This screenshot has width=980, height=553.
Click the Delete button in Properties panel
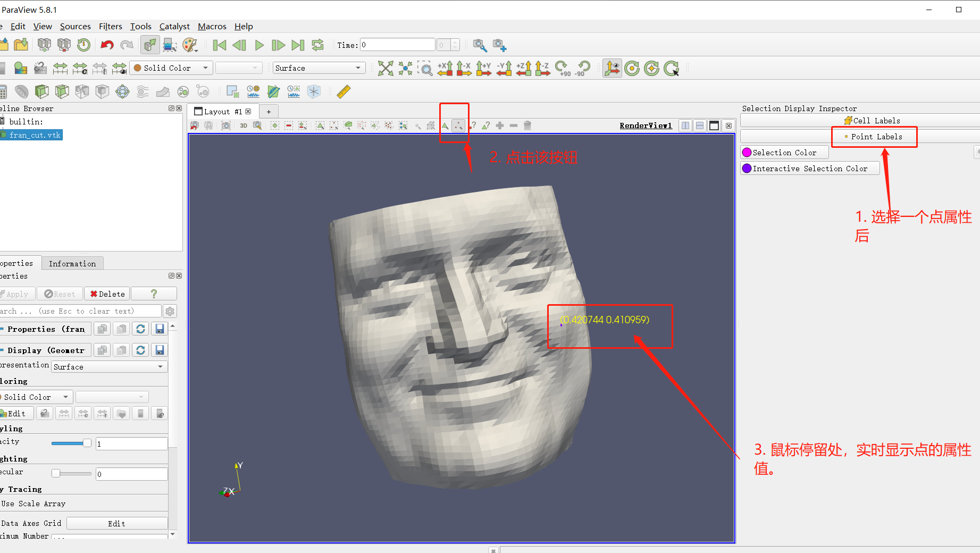(106, 294)
